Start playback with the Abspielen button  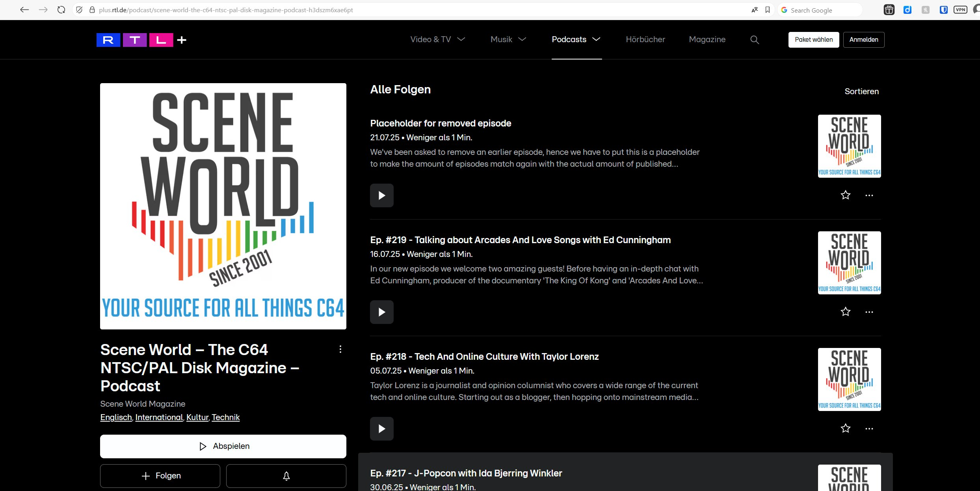pyautogui.click(x=223, y=446)
